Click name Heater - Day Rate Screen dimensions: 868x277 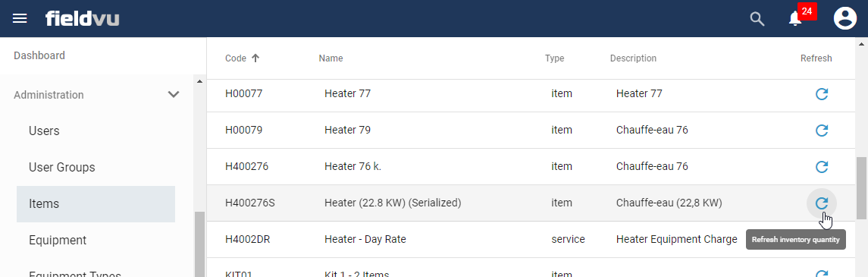[x=365, y=240]
